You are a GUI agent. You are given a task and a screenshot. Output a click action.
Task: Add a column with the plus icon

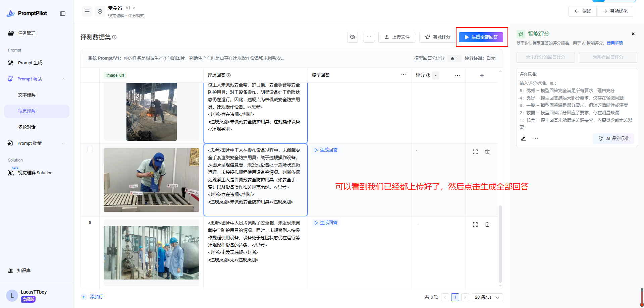(x=482, y=75)
